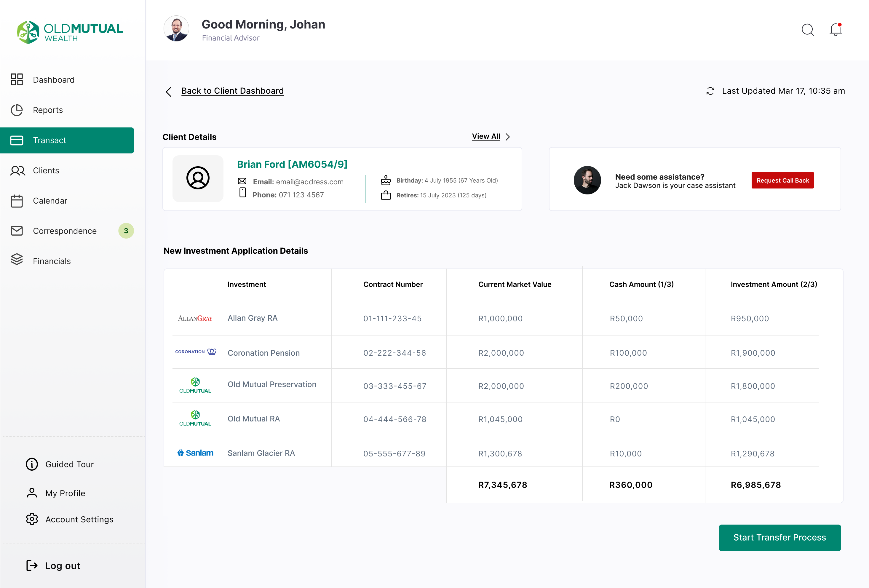869x588 pixels.
Task: Click the Reports pie chart icon
Action: coord(17,110)
